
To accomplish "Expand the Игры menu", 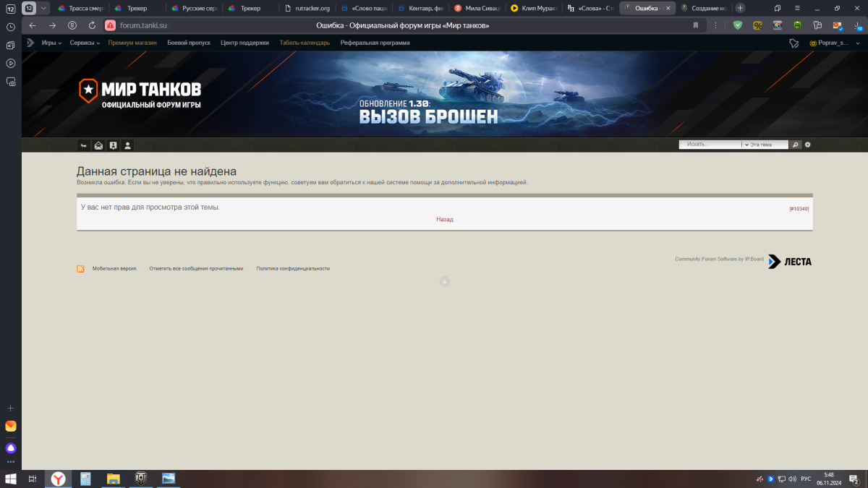I will [51, 43].
